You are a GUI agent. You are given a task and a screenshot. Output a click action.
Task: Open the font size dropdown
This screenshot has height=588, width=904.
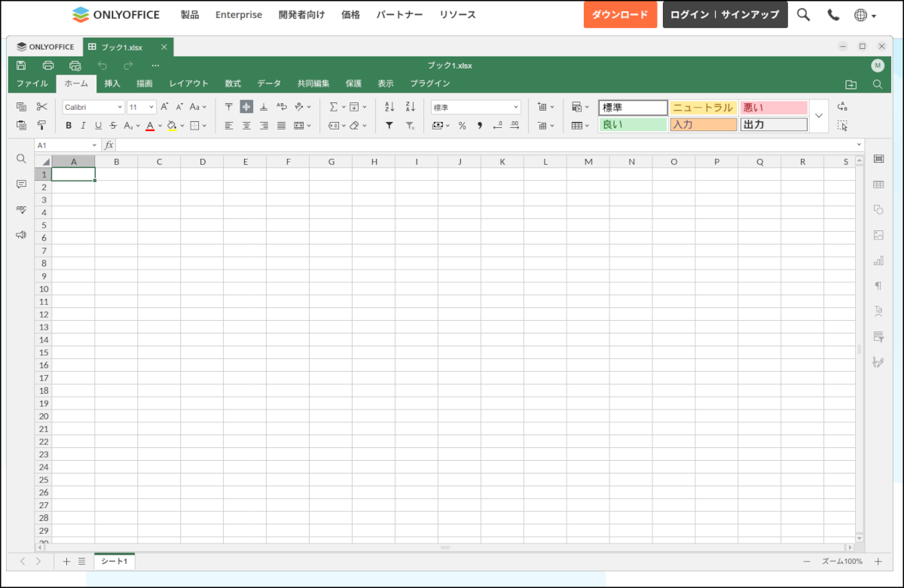click(142, 107)
